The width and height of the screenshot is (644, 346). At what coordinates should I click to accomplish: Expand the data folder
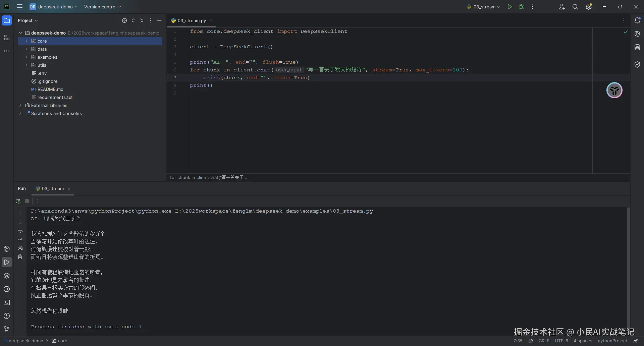[x=26, y=49]
